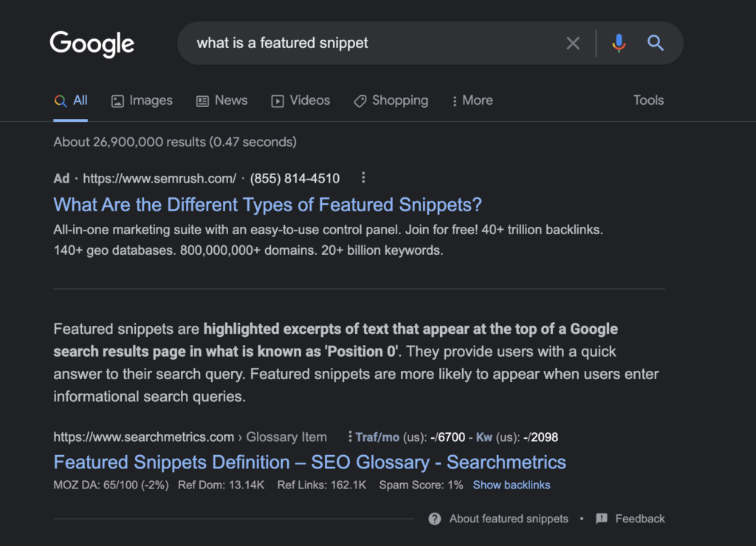Start voice search with microphone icon
This screenshot has width=756, height=546.
619,44
